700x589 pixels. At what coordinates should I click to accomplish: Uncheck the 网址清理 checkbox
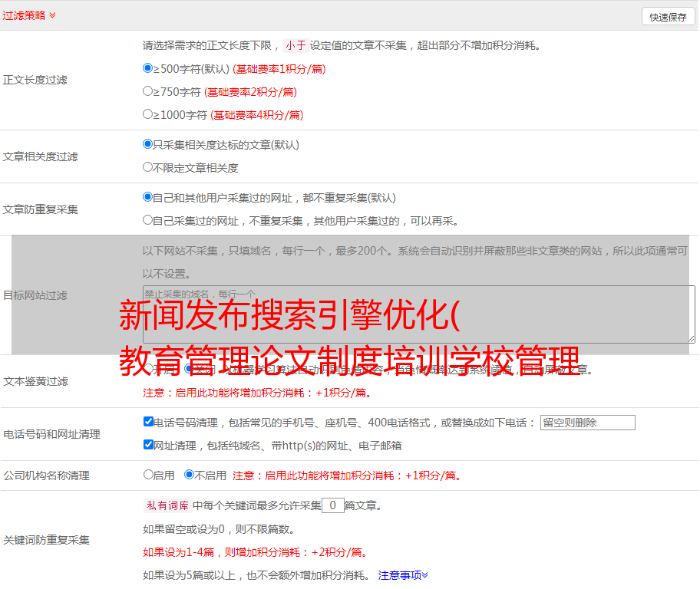click(x=148, y=444)
